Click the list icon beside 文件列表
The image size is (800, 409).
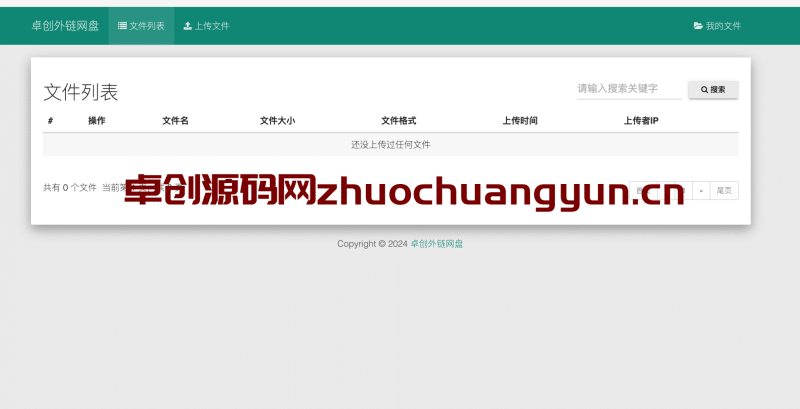click(x=122, y=25)
